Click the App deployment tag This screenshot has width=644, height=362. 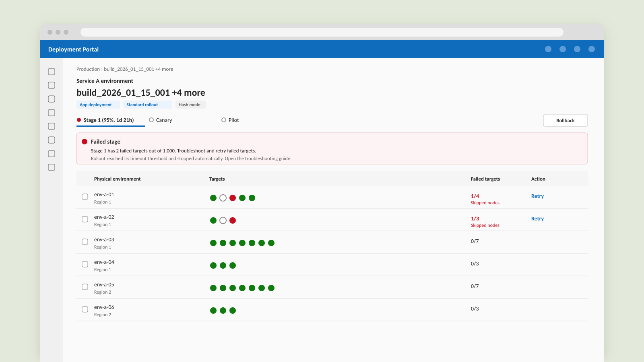pos(98,105)
